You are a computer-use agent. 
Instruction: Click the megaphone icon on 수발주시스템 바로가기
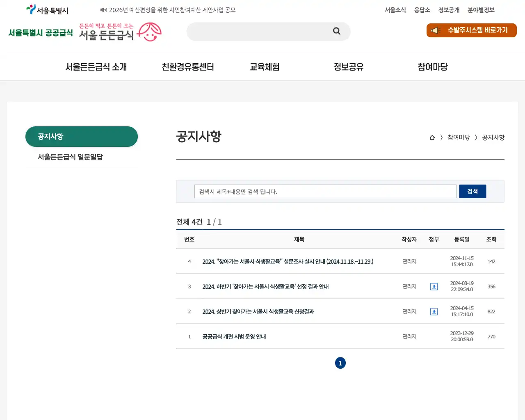[x=435, y=30]
